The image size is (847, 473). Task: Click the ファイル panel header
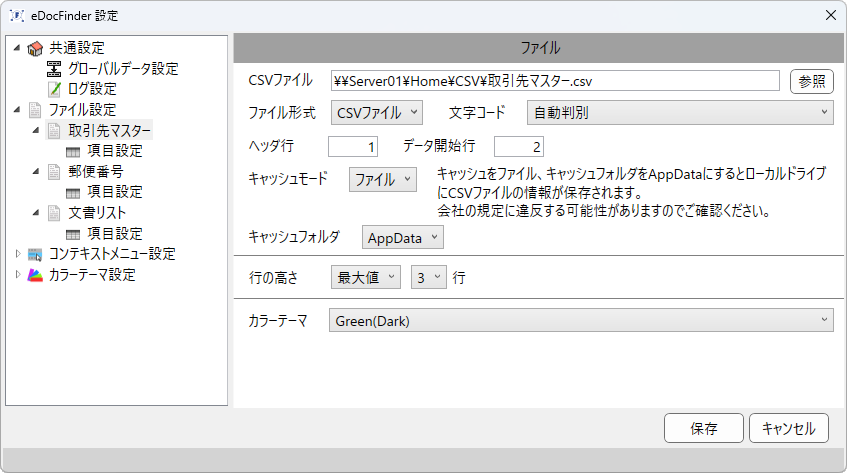539,48
